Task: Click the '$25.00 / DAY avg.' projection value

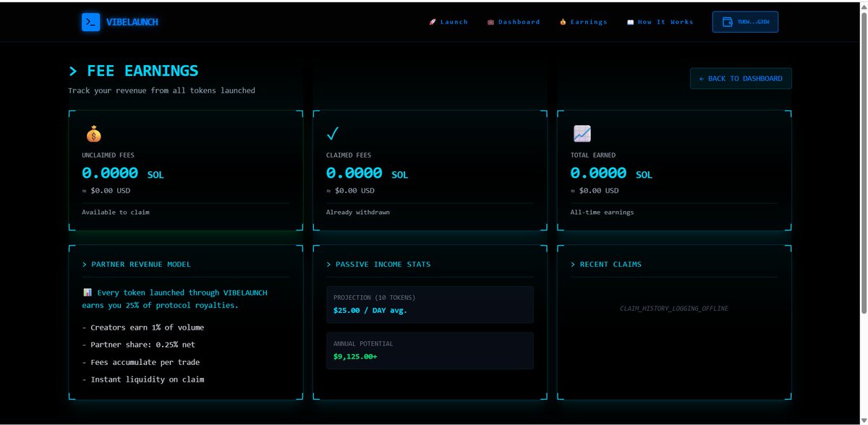Action: click(x=370, y=310)
